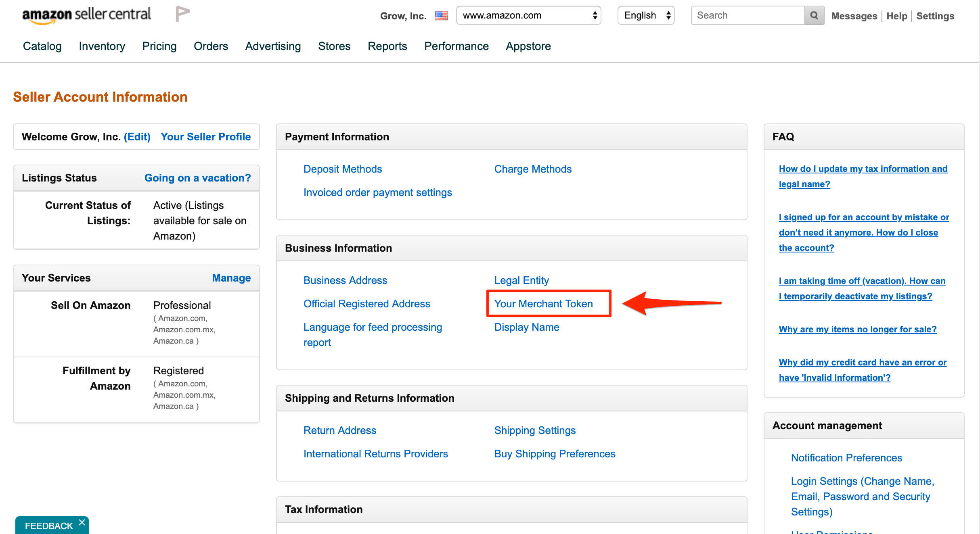The height and width of the screenshot is (534, 980).
Task: Open Your Seller Profile link
Action: pyautogui.click(x=205, y=137)
